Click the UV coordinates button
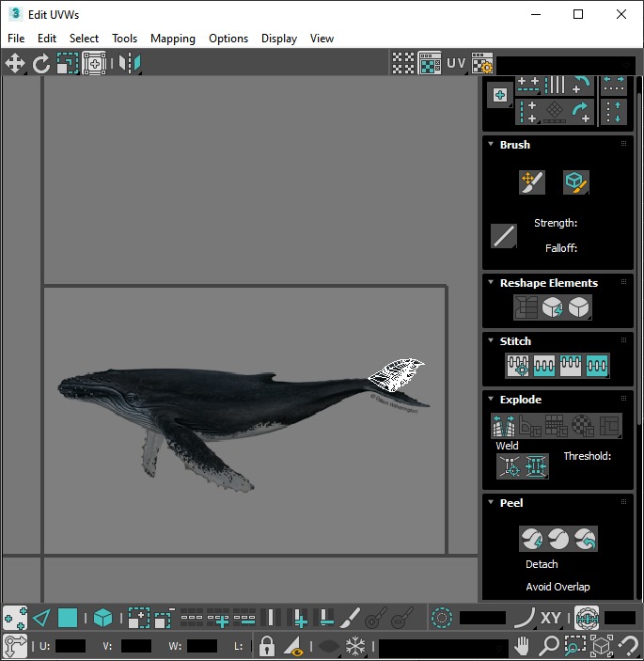The height and width of the screenshot is (661, 644). (x=456, y=63)
